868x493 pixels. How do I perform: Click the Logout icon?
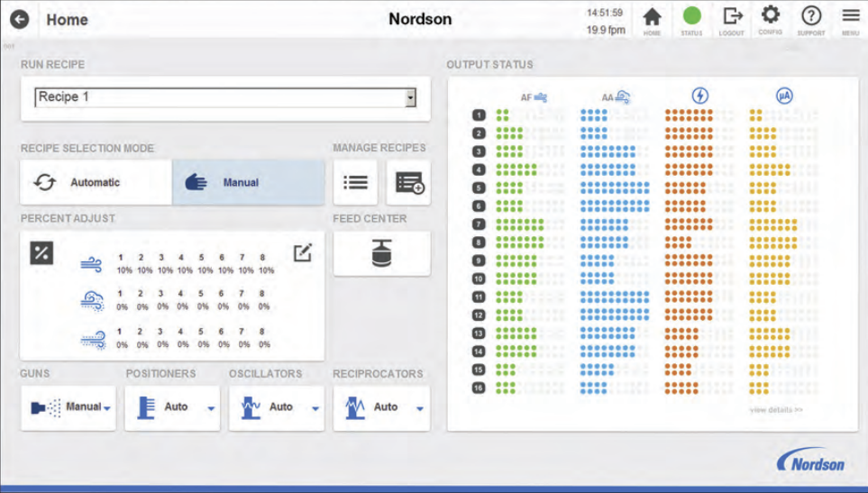point(733,16)
